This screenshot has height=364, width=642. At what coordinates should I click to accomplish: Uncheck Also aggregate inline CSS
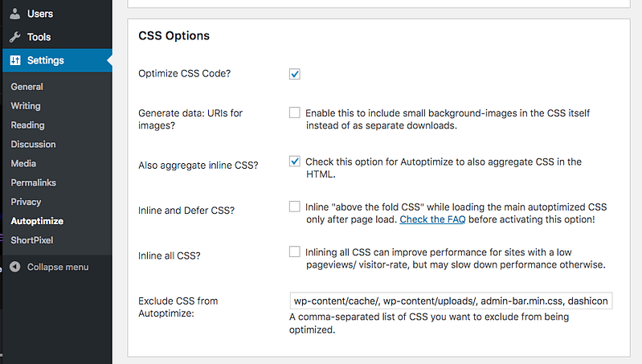(x=294, y=162)
